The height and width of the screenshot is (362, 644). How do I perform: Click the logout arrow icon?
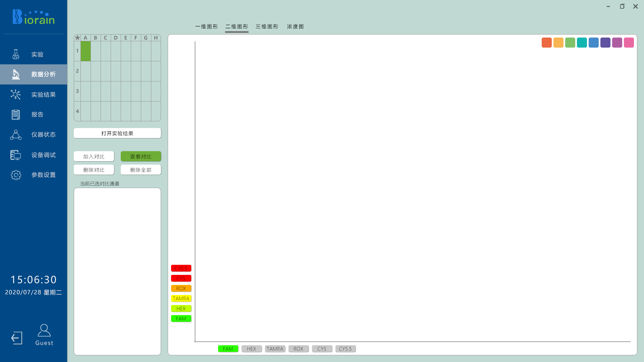pyautogui.click(x=17, y=338)
